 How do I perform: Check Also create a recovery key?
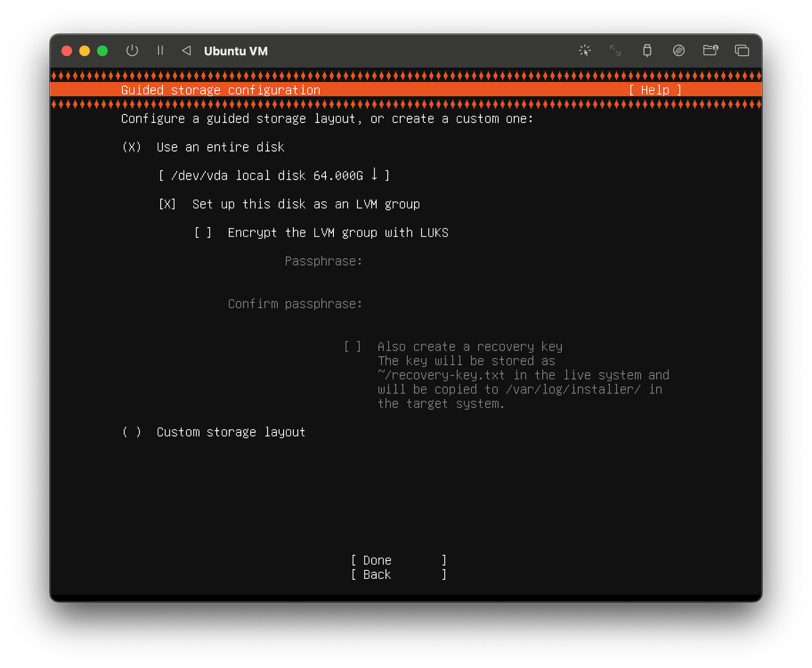pyautogui.click(x=352, y=347)
